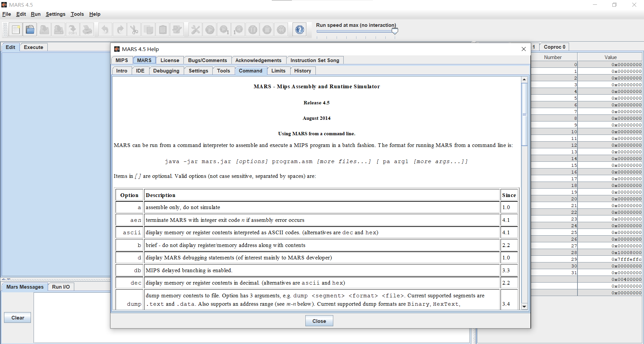644x344 pixels.
Task: Switch to the Intro sub-tab
Action: 122,71
